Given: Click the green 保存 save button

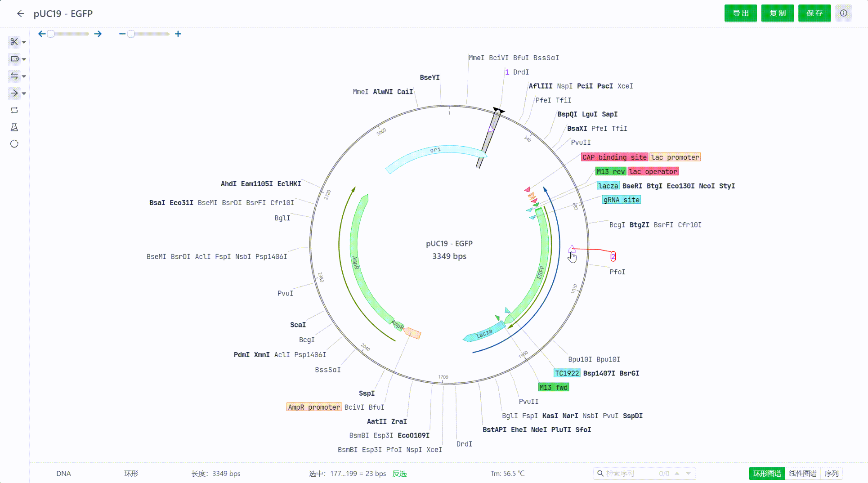Looking at the screenshot, I should 814,13.
